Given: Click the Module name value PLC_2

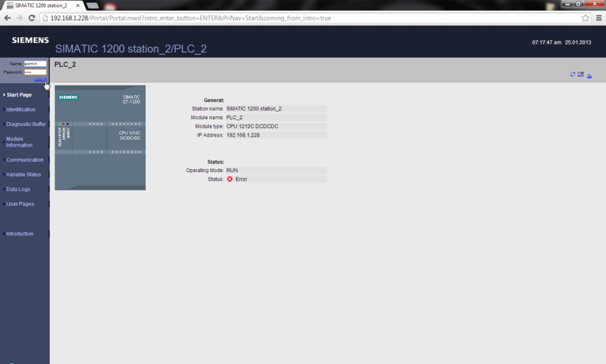Looking at the screenshot, I should (x=234, y=117).
